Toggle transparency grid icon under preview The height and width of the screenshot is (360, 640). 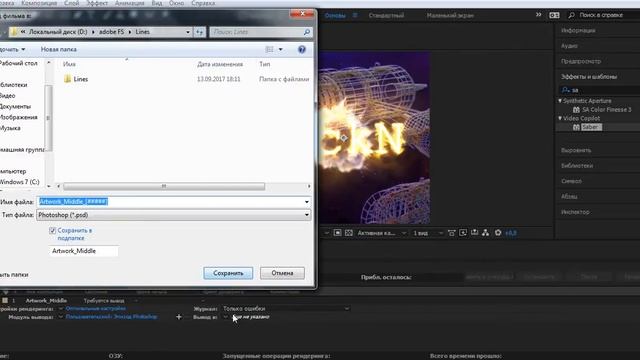[x=349, y=233]
